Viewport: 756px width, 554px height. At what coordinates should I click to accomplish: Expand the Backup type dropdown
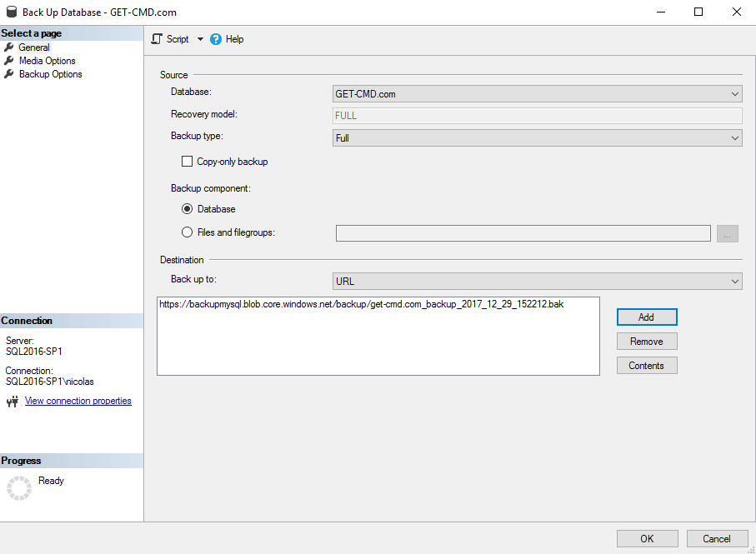(x=537, y=138)
